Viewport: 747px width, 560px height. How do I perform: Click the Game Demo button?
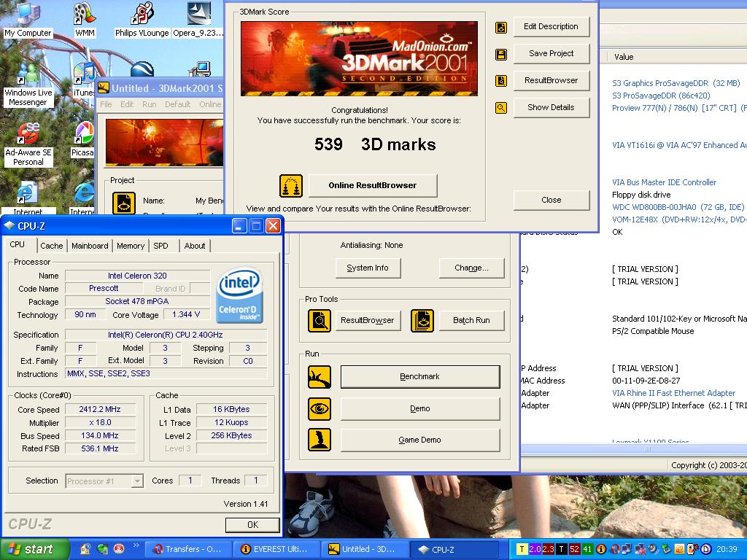point(419,440)
